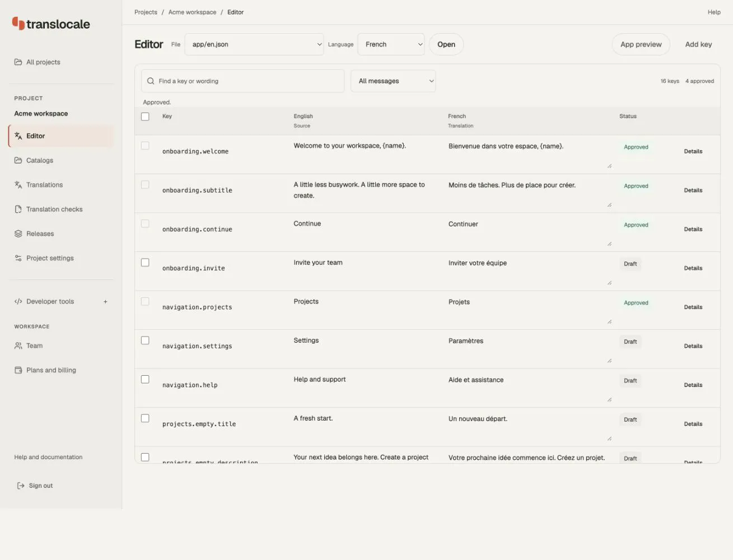Click the English source text 'Invite your team'
This screenshot has height=560, width=733.
318,263
